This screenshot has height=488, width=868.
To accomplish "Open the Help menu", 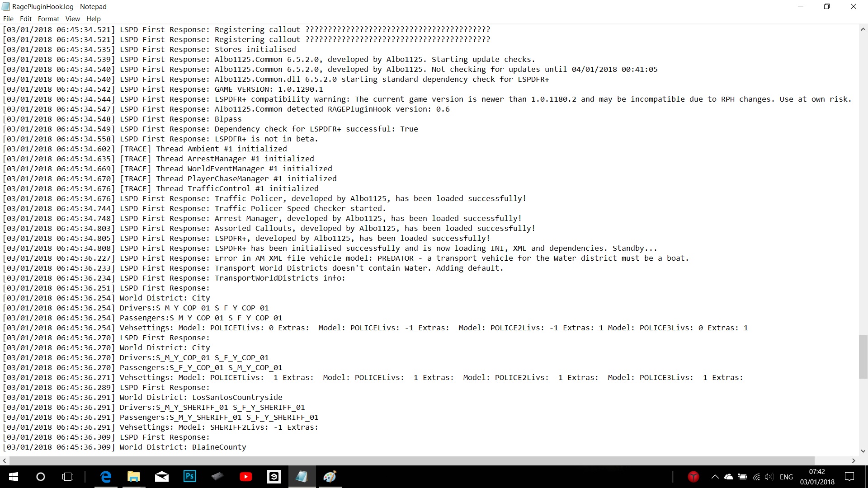I will (94, 19).
